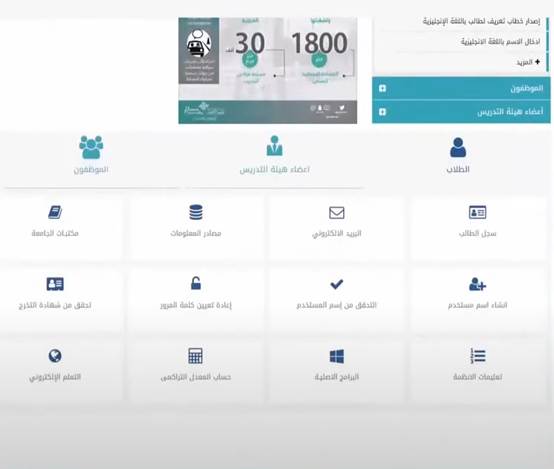Switch to the الموظفون tab
Viewport: 554px width, 469px height.
(91, 155)
